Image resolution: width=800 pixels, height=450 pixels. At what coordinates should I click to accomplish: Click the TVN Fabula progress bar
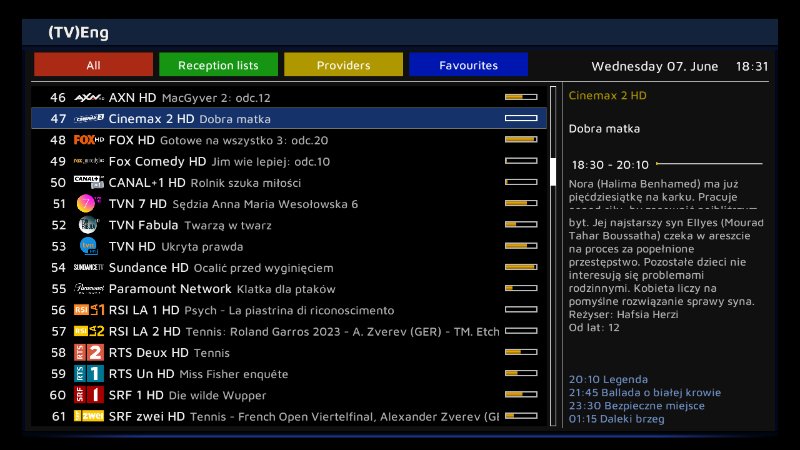coord(521,224)
